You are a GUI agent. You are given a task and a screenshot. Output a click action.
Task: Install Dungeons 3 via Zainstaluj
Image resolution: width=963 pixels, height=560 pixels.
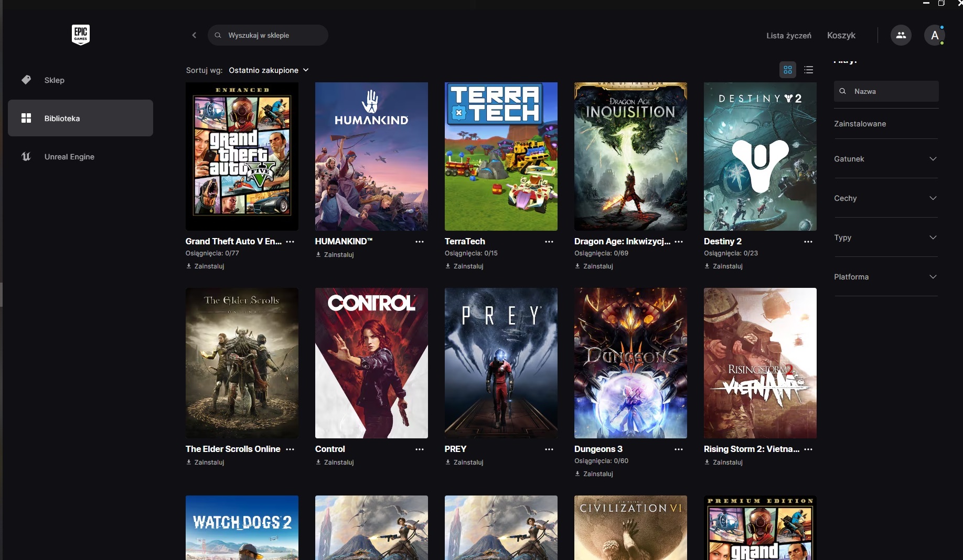click(x=594, y=474)
